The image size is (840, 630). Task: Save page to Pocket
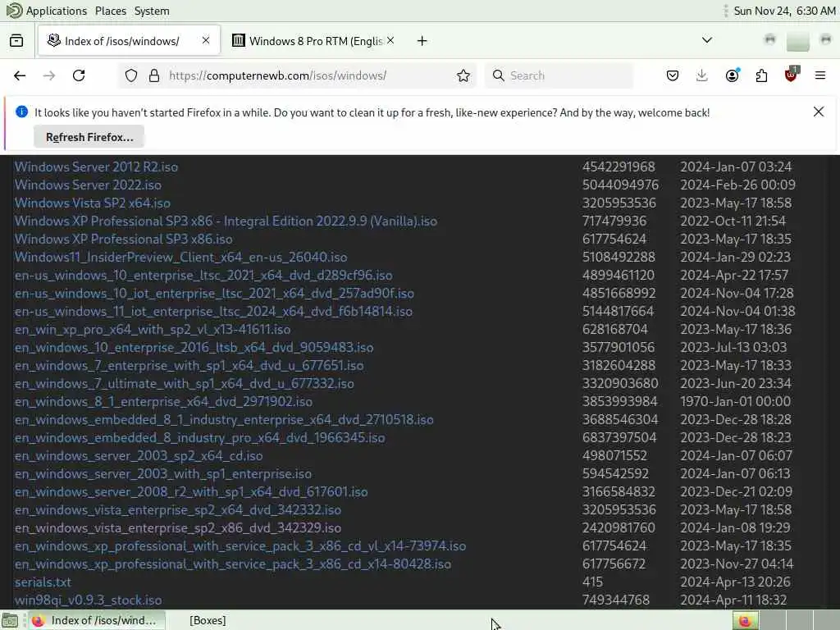click(673, 75)
